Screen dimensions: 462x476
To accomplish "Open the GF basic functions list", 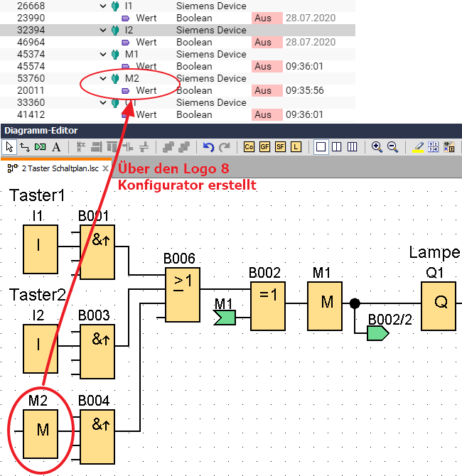I will point(264,147).
